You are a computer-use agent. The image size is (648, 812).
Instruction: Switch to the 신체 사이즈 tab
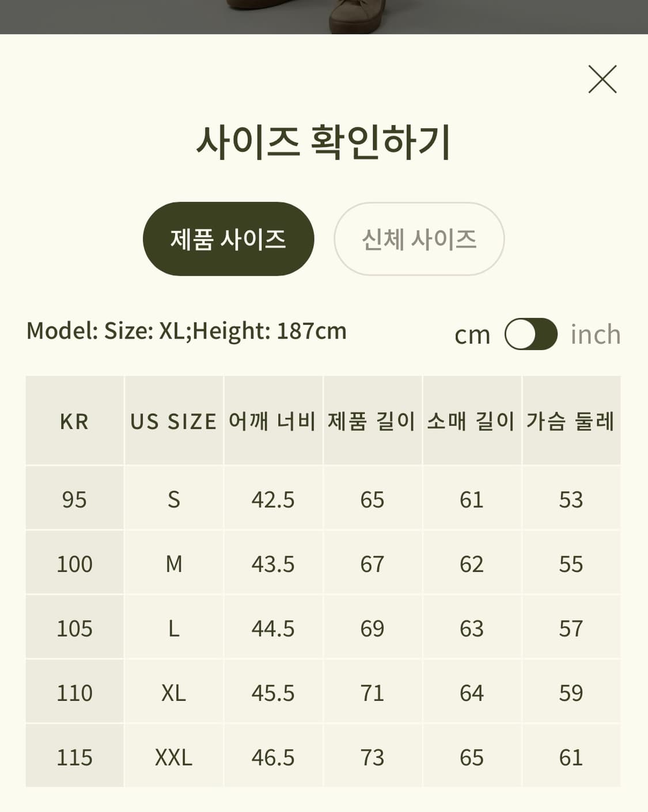(x=419, y=238)
